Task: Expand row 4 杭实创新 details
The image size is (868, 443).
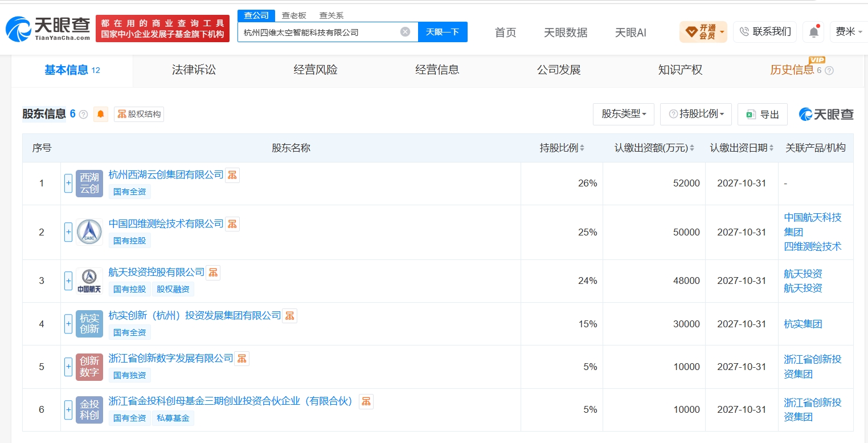Action: (68, 324)
